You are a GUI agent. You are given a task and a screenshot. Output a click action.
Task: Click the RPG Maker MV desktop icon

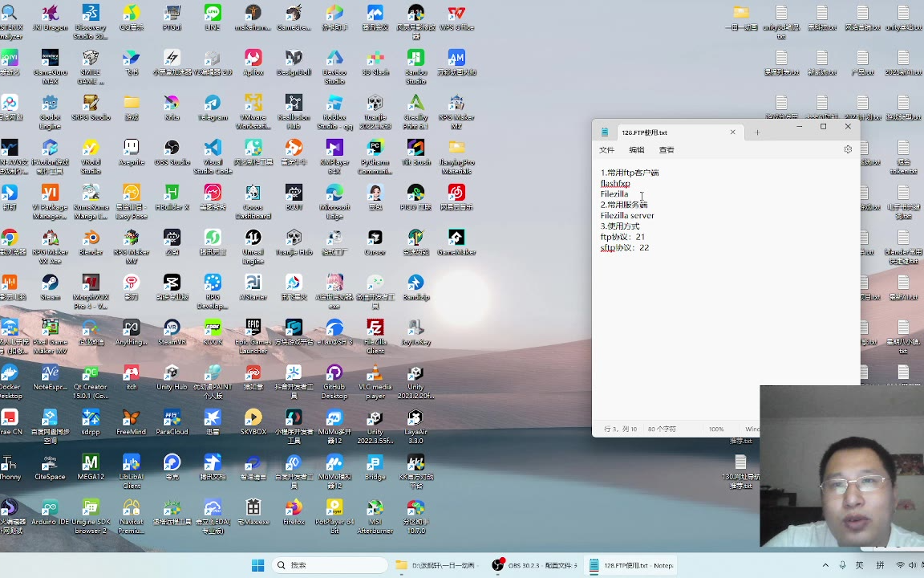tap(132, 246)
